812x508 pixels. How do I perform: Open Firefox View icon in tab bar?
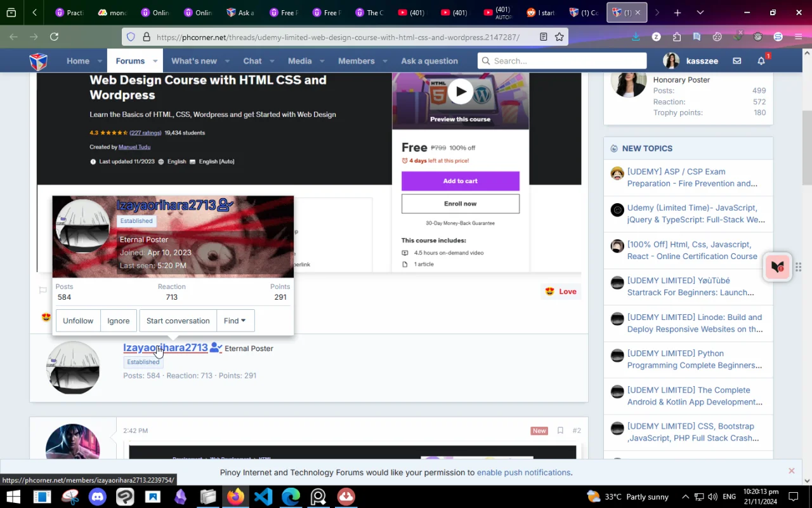click(11, 13)
